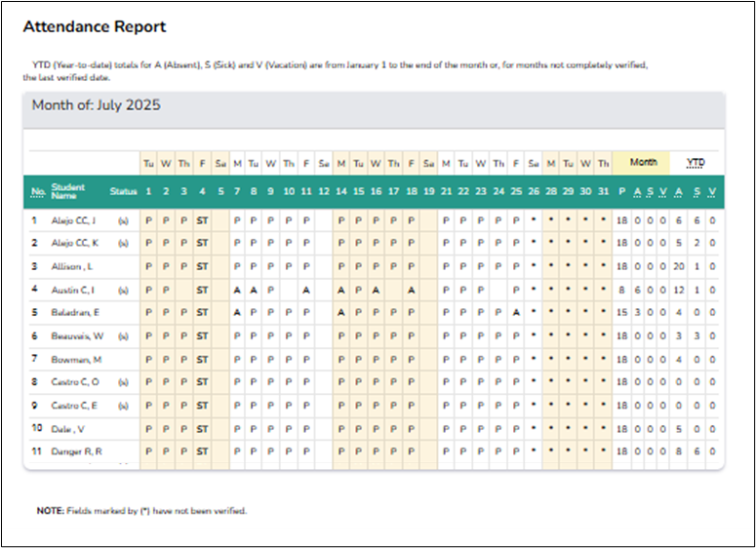
Task: Select student name Alejo CC, J
Action: coord(74,221)
